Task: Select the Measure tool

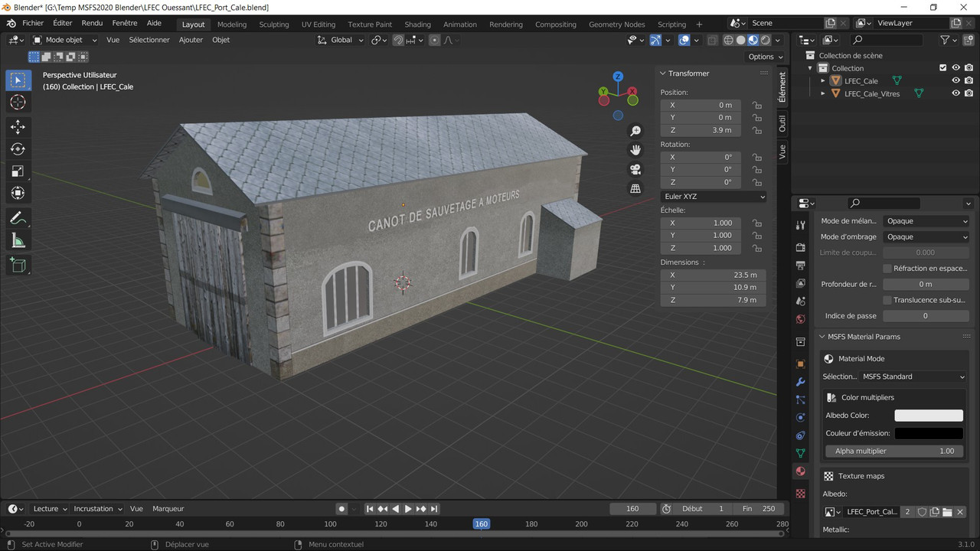Action: coord(18,241)
